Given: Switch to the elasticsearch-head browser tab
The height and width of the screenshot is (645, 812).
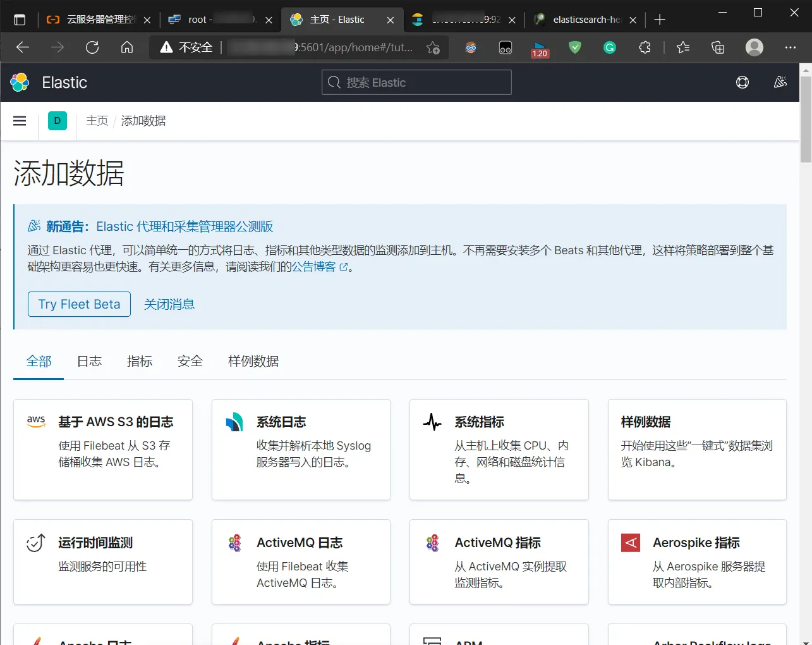Looking at the screenshot, I should pyautogui.click(x=586, y=20).
